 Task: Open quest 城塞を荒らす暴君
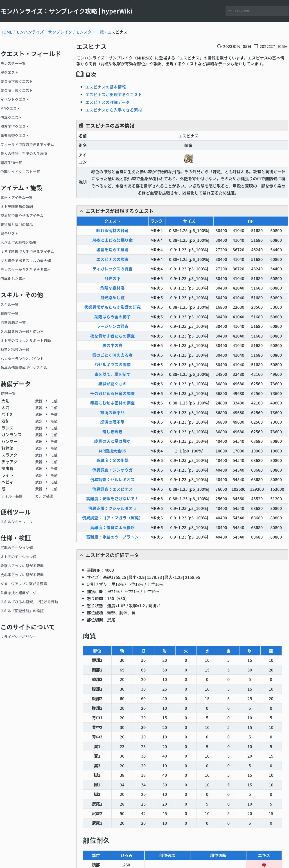[x=112, y=250]
